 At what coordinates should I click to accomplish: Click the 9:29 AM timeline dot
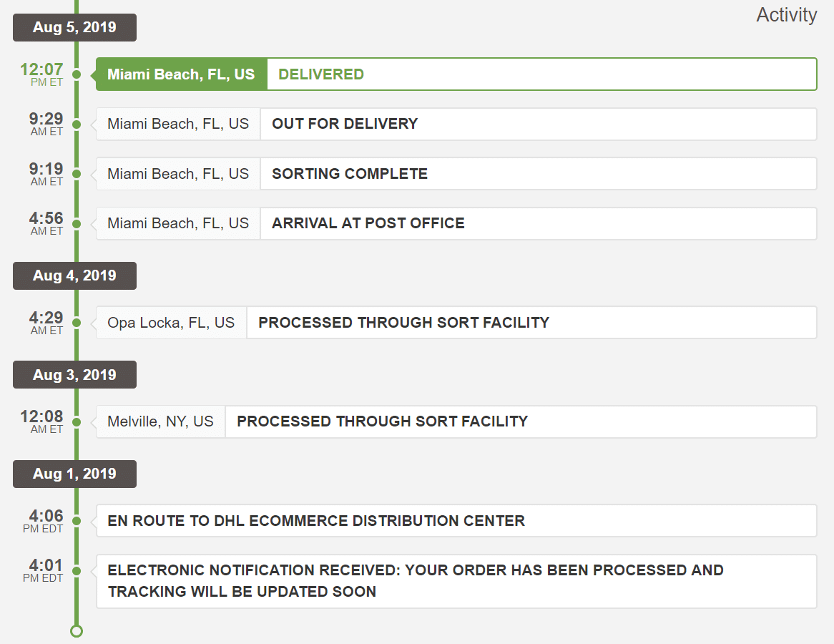coord(77,125)
